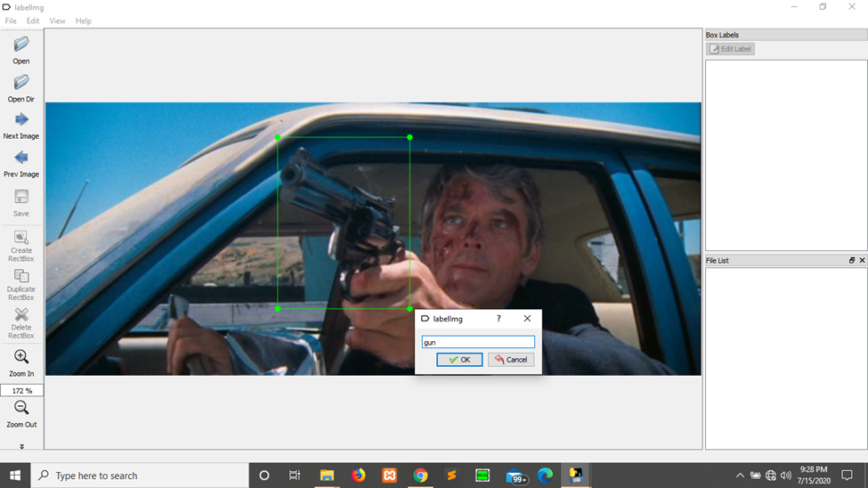Open the Windows Start menu
The width and height of the screenshot is (868, 488).
tap(15, 476)
